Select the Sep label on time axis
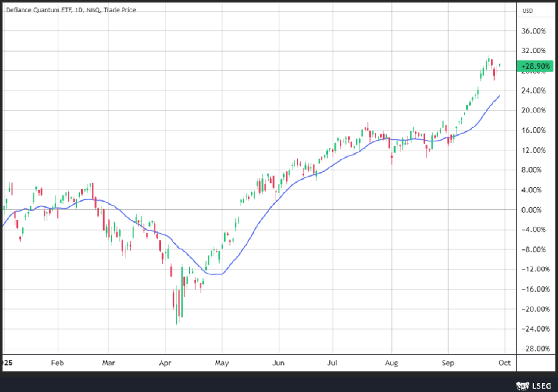The image size is (558, 392). pos(448,363)
